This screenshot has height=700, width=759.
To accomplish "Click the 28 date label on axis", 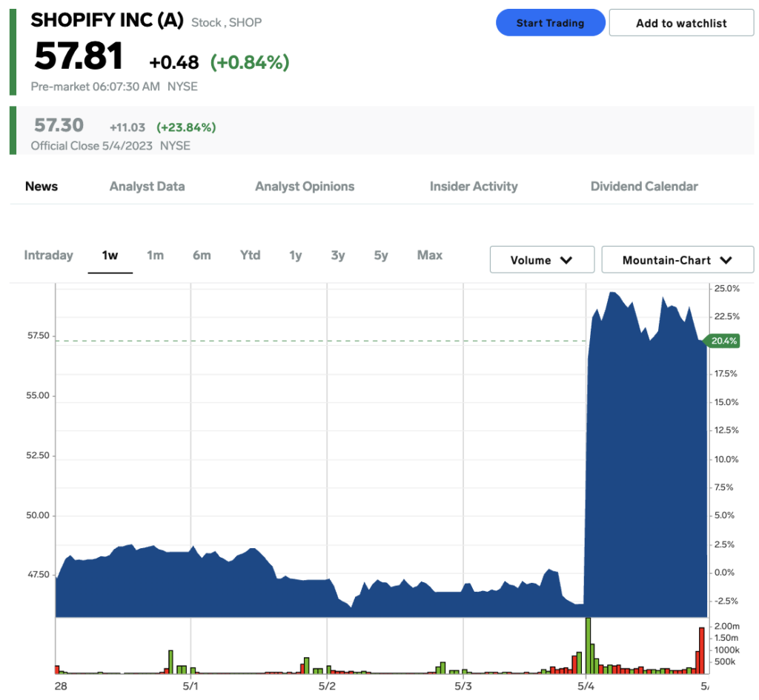I will pyautogui.click(x=61, y=686).
